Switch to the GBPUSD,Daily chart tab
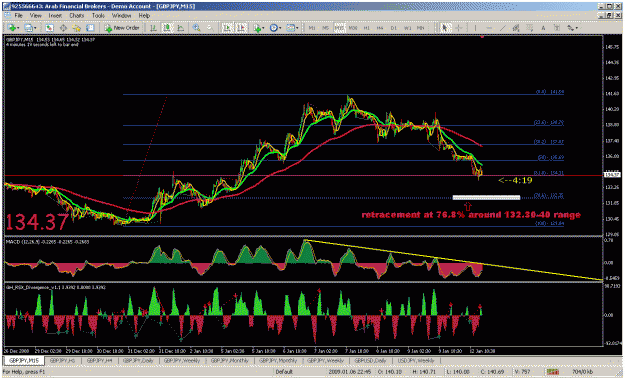This screenshot has height=378, width=625. 370,361
